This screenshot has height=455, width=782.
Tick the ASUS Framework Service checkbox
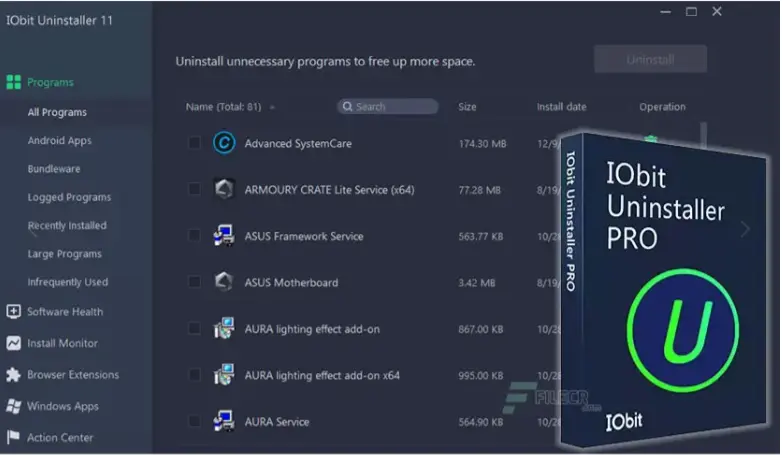coord(194,236)
